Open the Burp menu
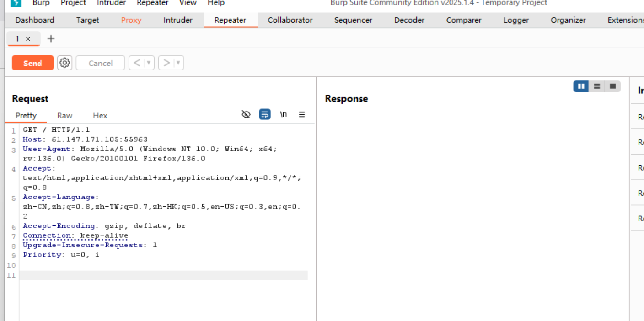The image size is (644, 321). [x=41, y=3]
